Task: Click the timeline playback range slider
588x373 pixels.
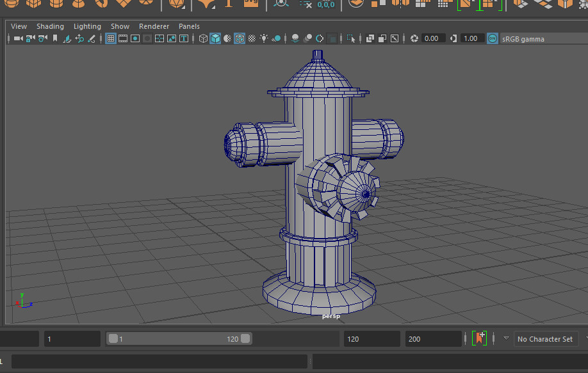Action: pyautogui.click(x=179, y=338)
